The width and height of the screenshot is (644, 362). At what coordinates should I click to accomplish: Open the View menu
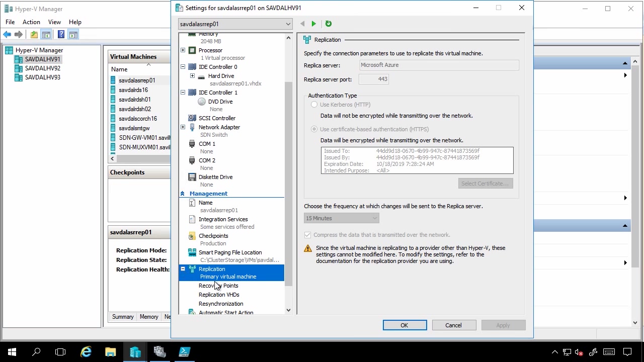pos(54,22)
